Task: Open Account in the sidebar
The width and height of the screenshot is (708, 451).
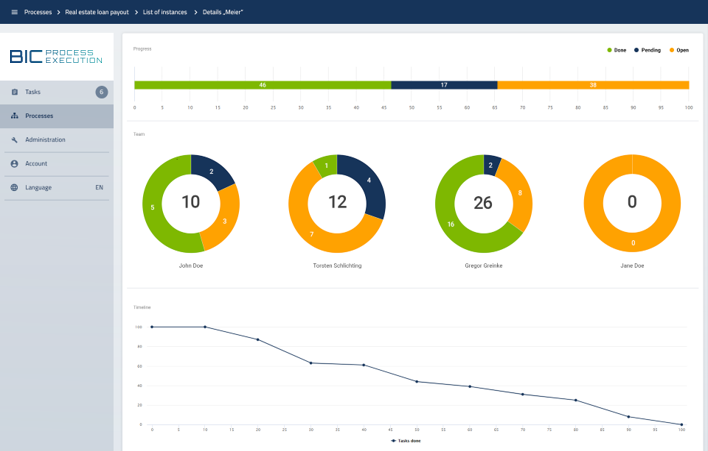Action: (56, 164)
